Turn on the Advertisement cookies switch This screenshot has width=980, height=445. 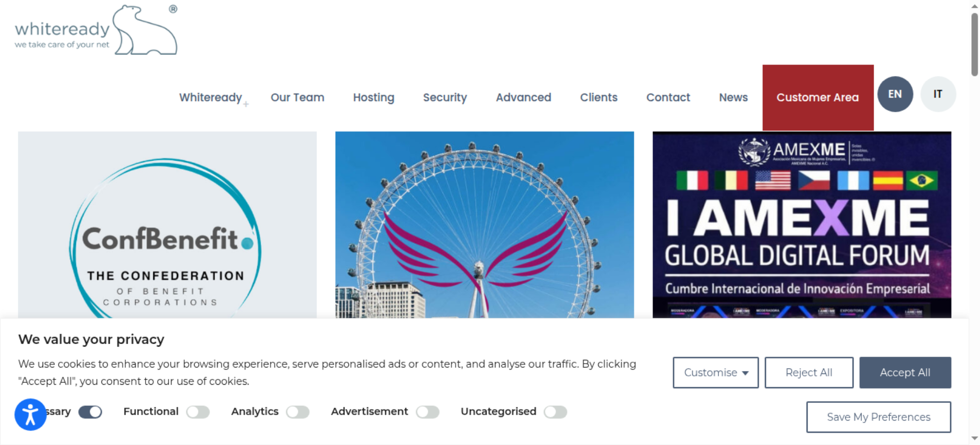pyautogui.click(x=428, y=412)
